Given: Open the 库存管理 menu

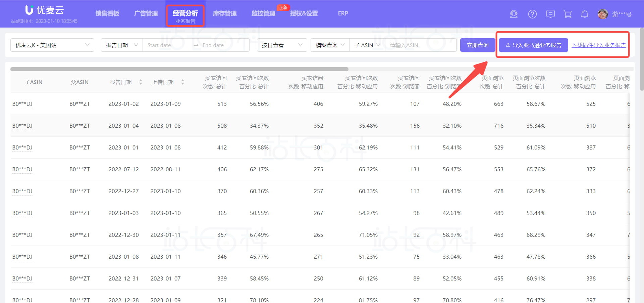Looking at the screenshot, I should click(x=225, y=13).
